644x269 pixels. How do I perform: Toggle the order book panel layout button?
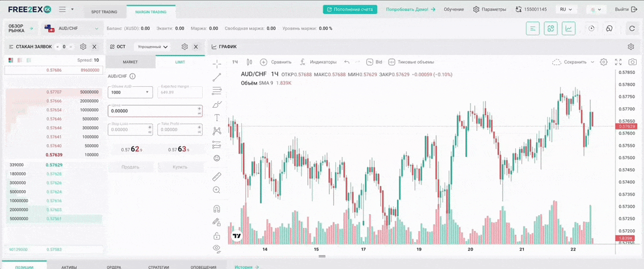tap(533, 29)
